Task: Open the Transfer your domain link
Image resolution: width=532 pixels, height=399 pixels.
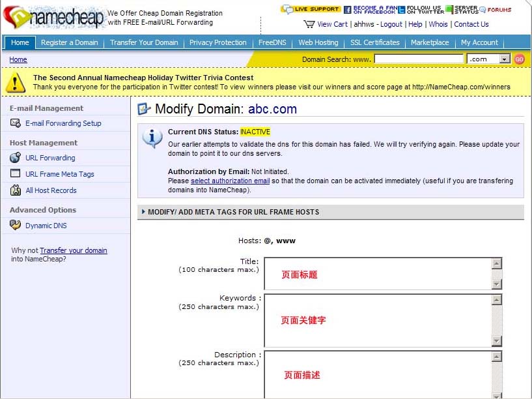Action: pos(74,250)
